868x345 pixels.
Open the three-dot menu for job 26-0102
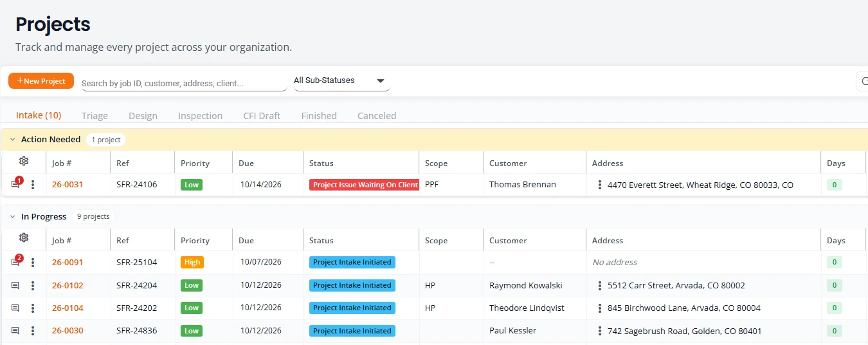tap(33, 285)
